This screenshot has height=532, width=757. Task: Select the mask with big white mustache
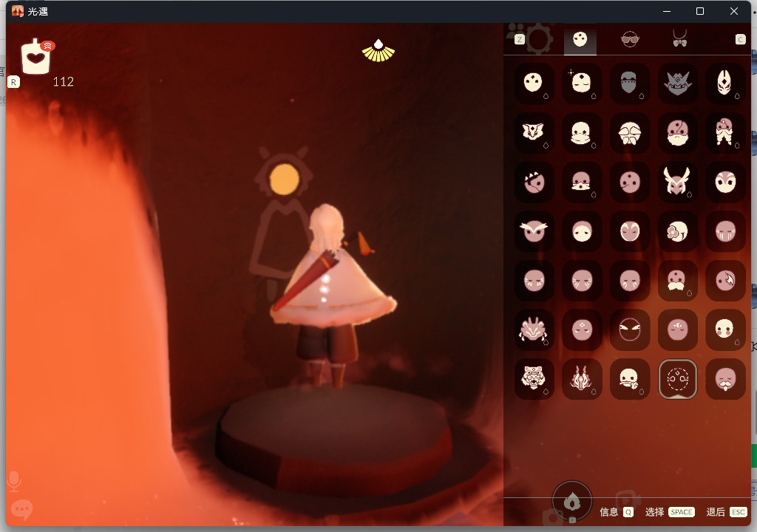pos(677,281)
